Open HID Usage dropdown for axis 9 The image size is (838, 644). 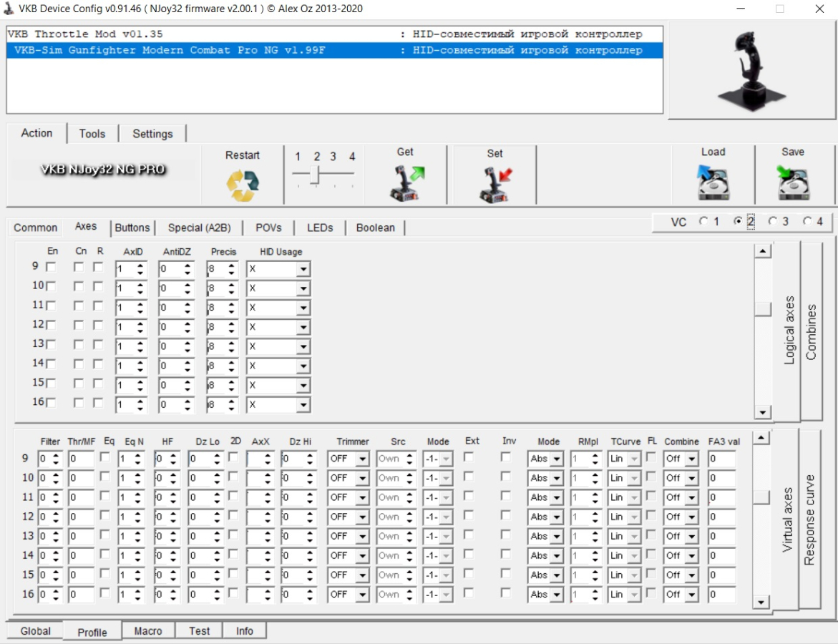(x=303, y=270)
